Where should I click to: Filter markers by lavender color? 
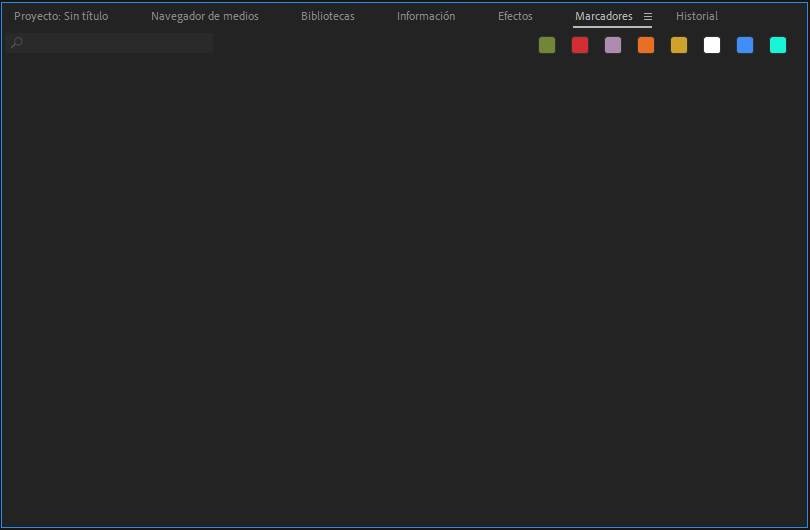[613, 45]
